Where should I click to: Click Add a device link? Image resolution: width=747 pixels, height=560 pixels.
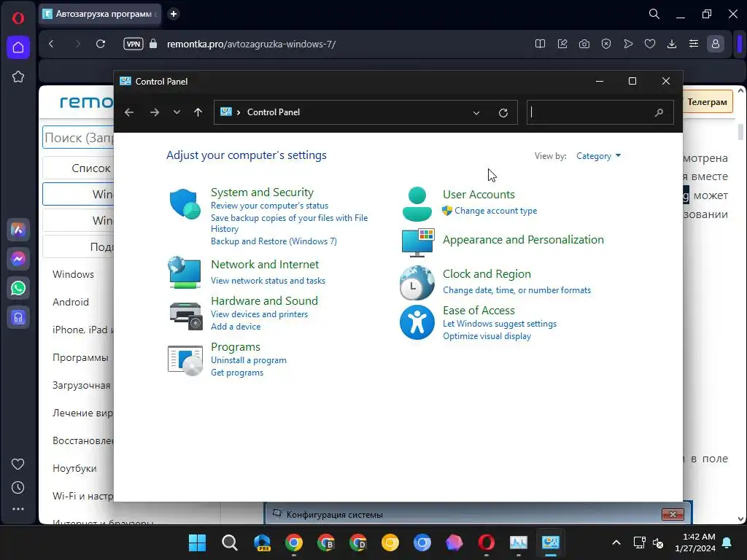coord(236,327)
